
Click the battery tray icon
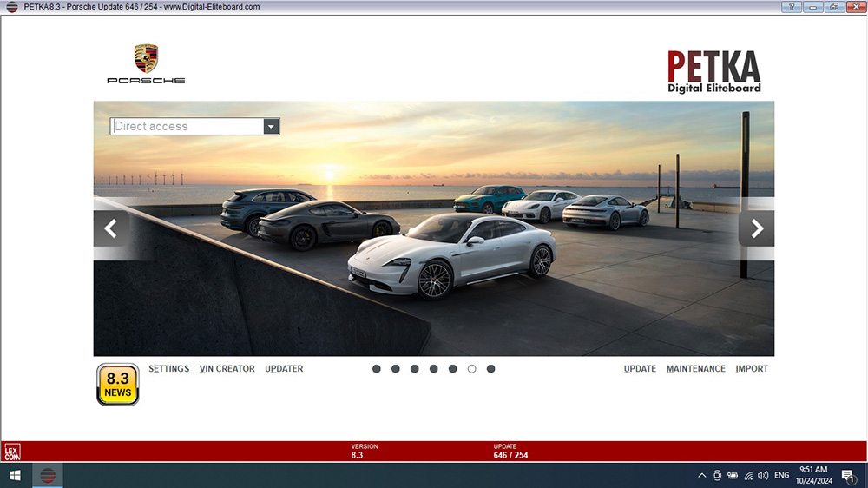click(733, 475)
